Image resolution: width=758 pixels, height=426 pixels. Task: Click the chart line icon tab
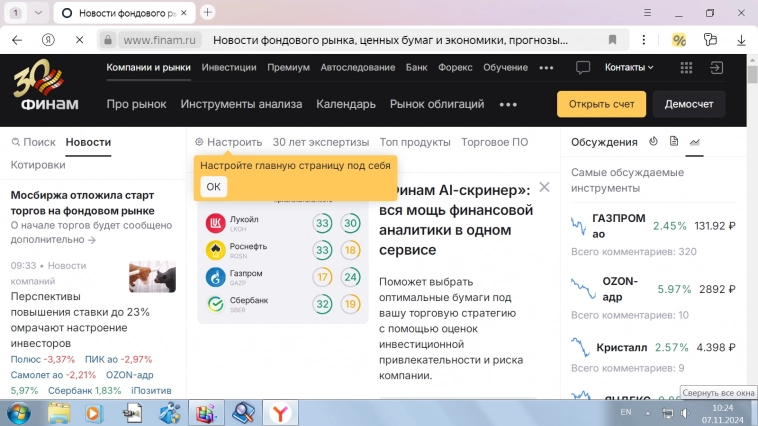[x=694, y=142]
